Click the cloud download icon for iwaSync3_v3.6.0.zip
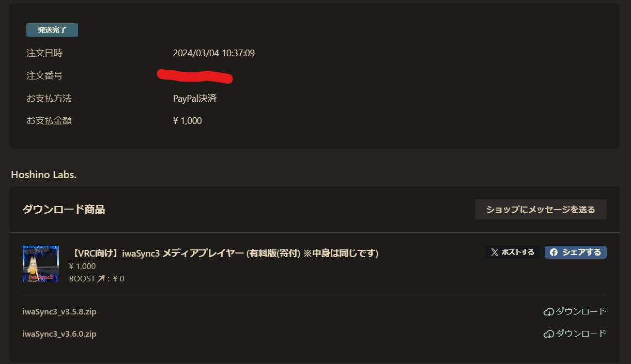This screenshot has width=631, height=364. tap(549, 334)
